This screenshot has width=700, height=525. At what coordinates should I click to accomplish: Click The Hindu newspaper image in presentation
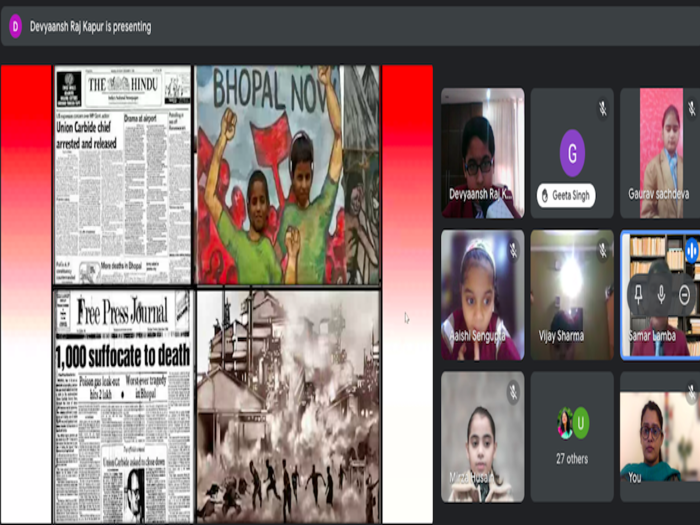[x=122, y=175]
